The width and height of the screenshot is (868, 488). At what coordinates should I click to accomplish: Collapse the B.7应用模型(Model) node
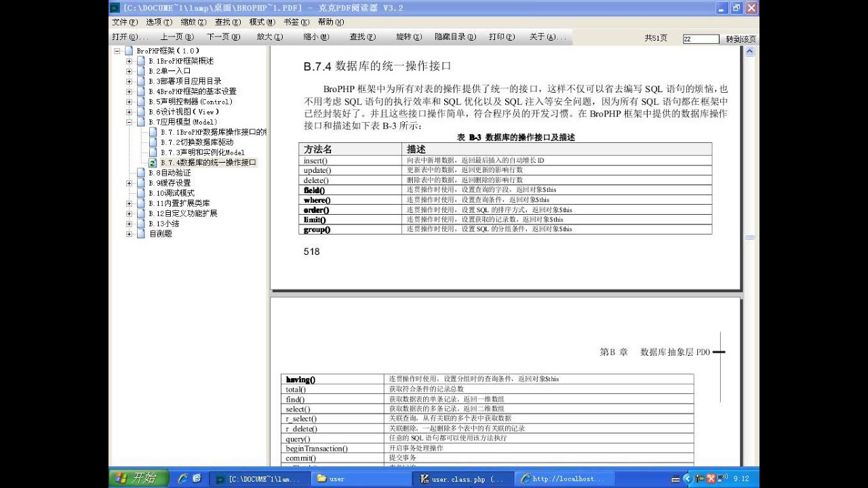click(x=130, y=122)
